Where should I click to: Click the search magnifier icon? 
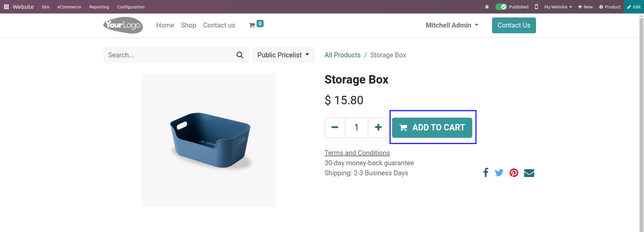coord(240,55)
